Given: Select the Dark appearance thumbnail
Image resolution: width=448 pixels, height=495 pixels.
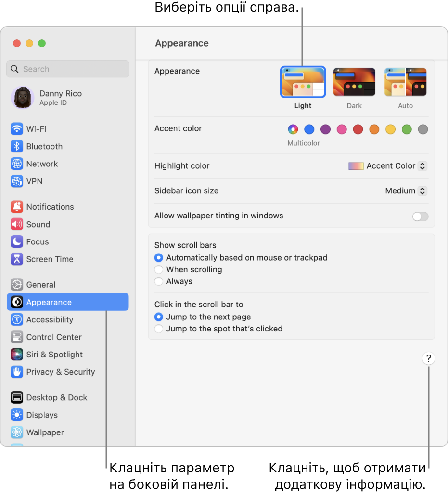Looking at the screenshot, I should 354,82.
